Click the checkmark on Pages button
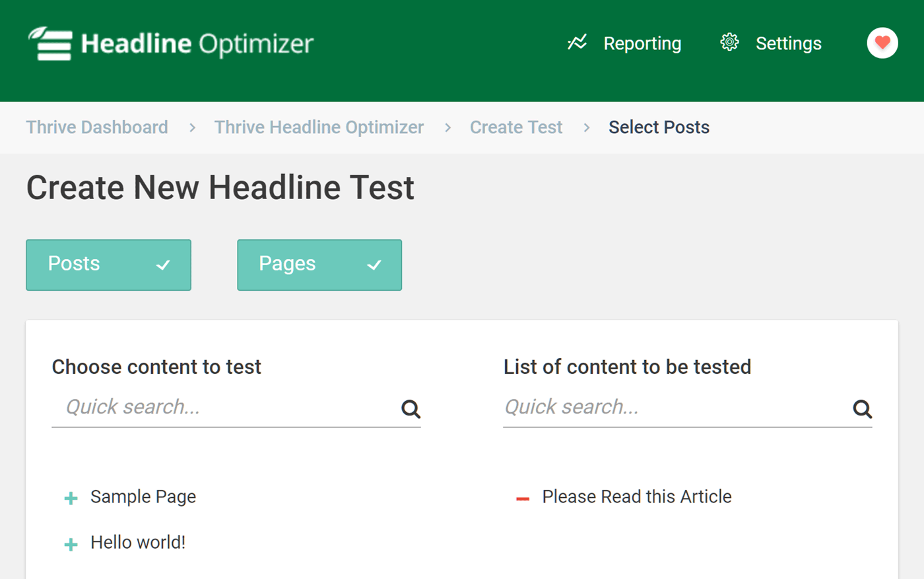The width and height of the screenshot is (924, 579). coord(374,265)
